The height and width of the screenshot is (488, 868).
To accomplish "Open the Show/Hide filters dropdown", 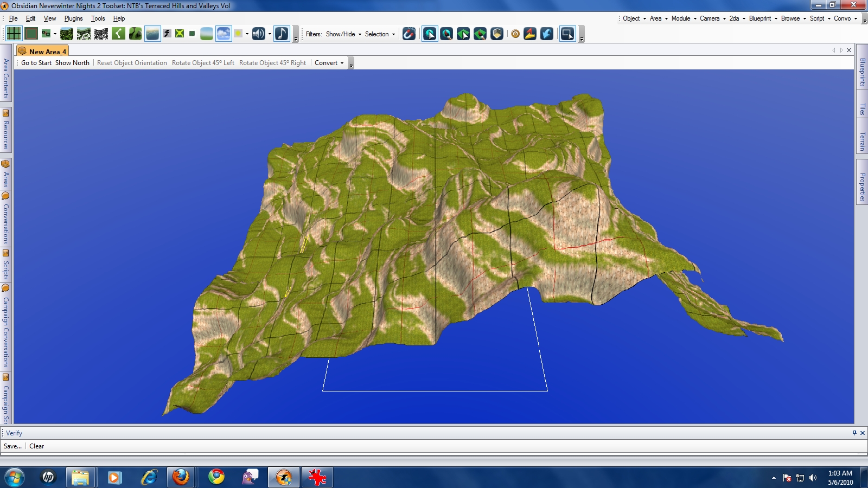I will click(x=343, y=34).
